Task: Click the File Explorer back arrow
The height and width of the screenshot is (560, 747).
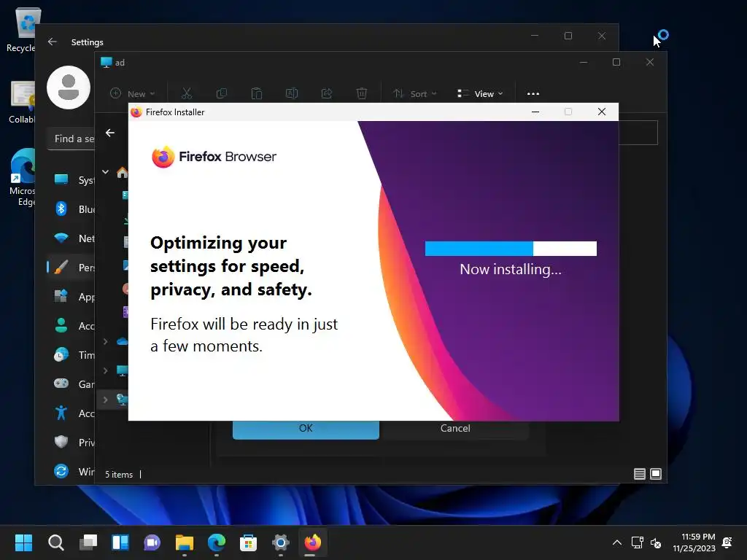Action: (110, 133)
